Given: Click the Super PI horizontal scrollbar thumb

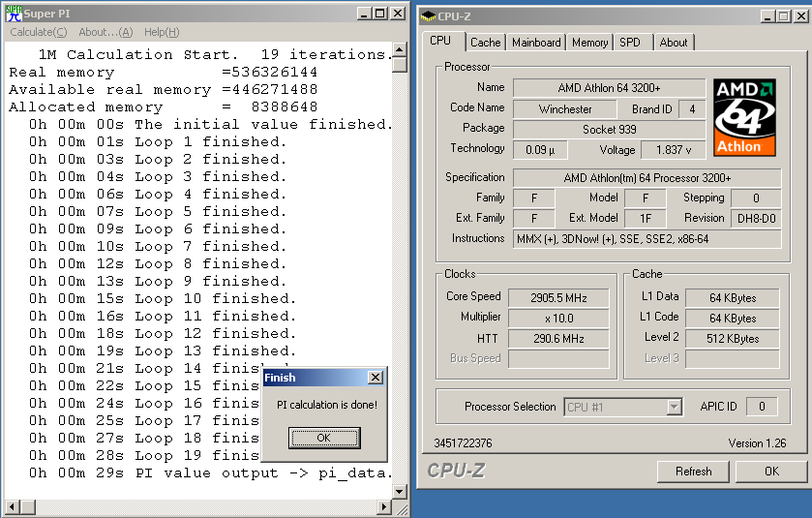Looking at the screenshot, I should [27, 506].
